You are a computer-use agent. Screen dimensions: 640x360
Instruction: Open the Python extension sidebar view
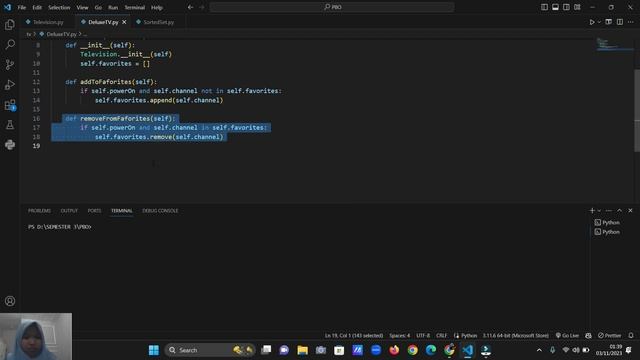(x=10, y=144)
